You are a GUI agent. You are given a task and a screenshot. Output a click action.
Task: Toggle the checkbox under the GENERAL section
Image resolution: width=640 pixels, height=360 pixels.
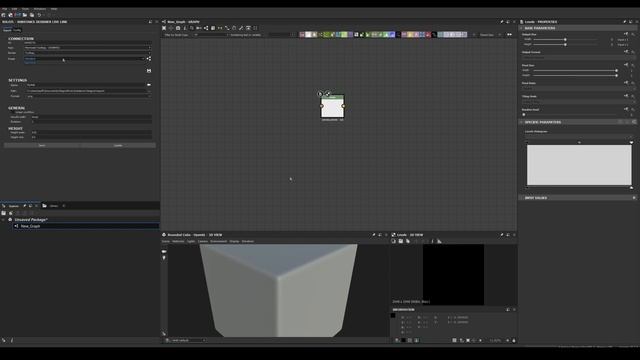tap(12, 112)
